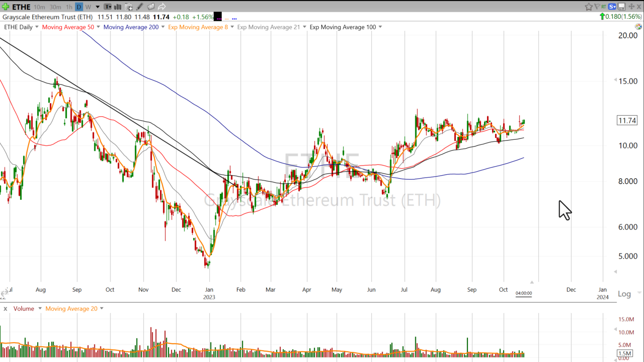Click the ETHE ticker symbol

tap(21, 7)
